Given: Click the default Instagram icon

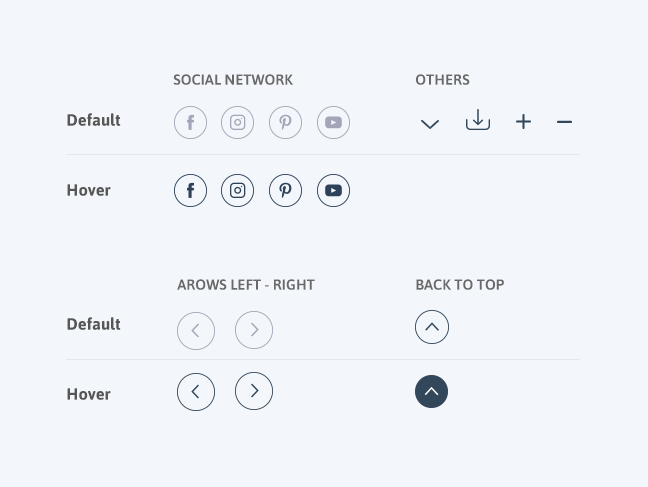Looking at the screenshot, I should 238,122.
